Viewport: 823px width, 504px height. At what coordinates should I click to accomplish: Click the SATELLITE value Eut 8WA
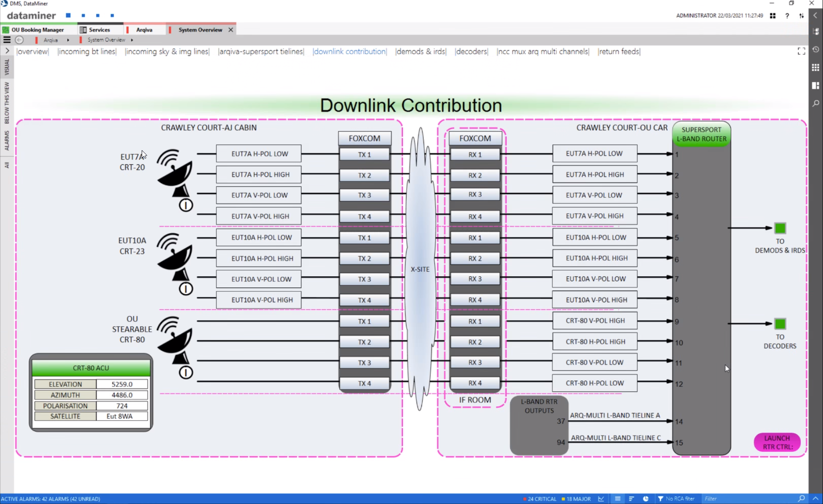tap(122, 416)
